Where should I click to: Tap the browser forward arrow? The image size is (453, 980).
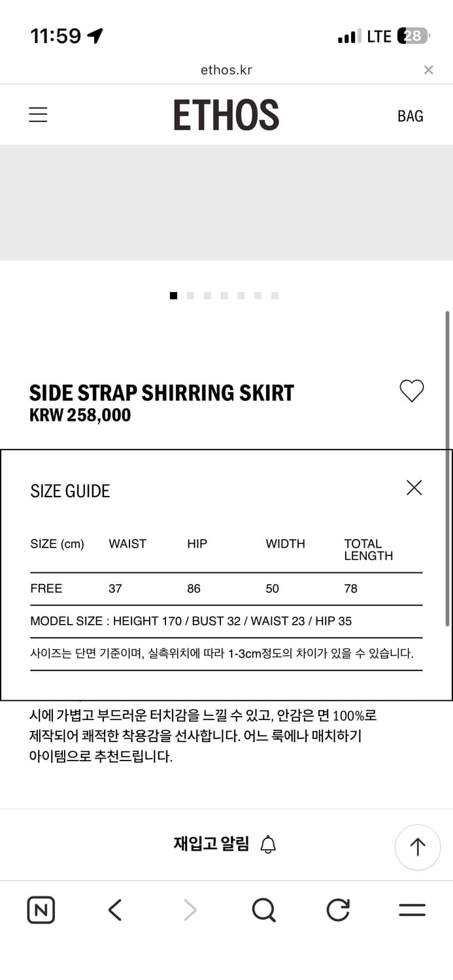[190, 909]
